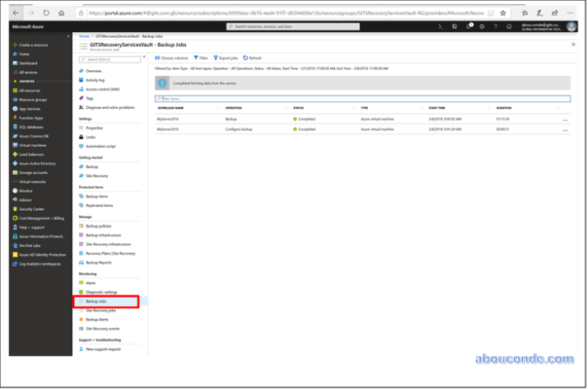Click the notifications bell icon
Viewport: 588px width, 389px height.
click(x=468, y=27)
